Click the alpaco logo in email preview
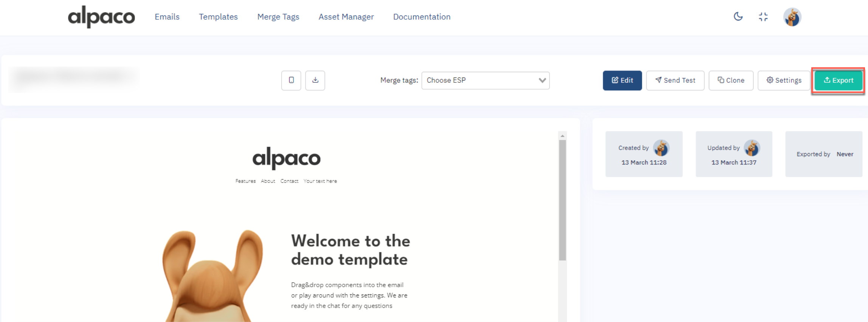This screenshot has width=868, height=322. (x=287, y=158)
